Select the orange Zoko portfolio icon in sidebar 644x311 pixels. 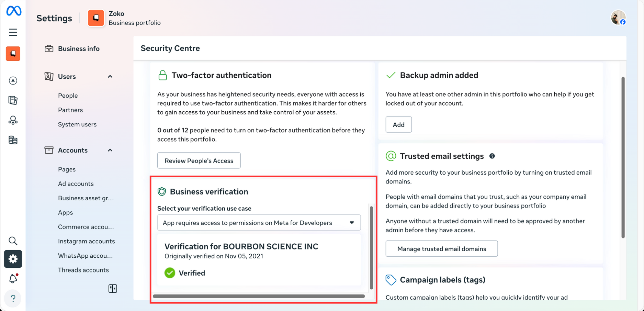(x=13, y=54)
